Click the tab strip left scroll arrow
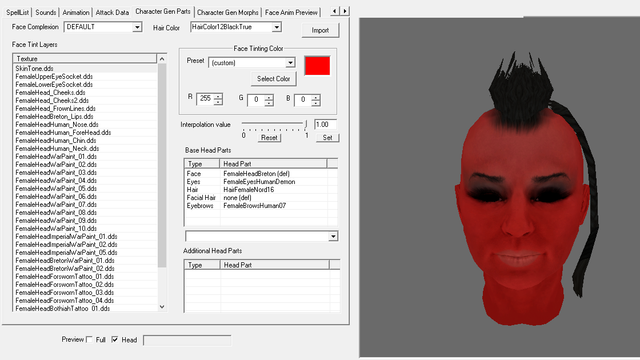The height and width of the screenshot is (360, 640). click(x=335, y=11)
